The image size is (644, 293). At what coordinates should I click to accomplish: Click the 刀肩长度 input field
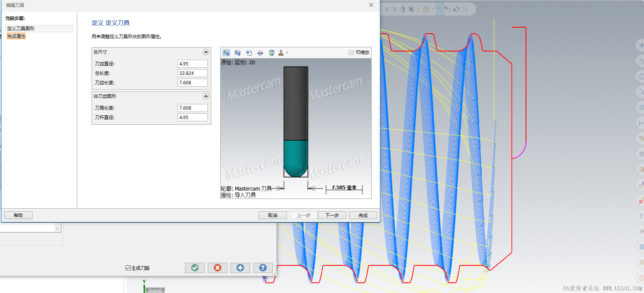pyautogui.click(x=193, y=108)
